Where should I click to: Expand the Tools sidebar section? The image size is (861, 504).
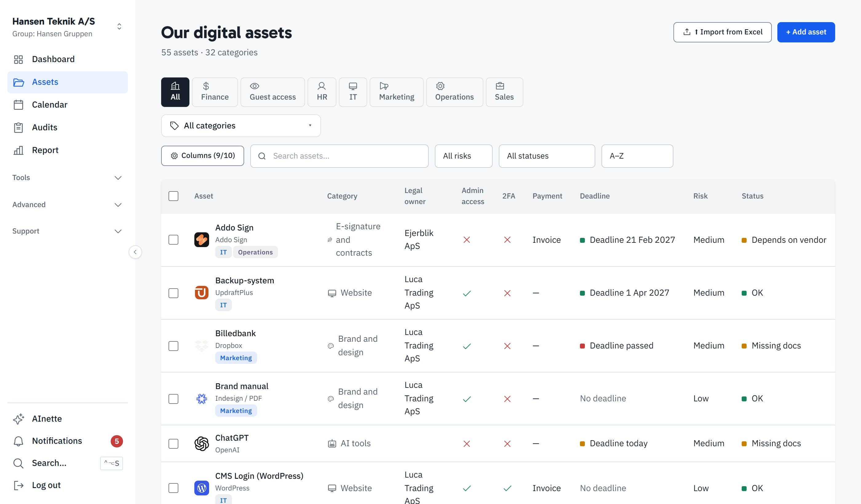[68, 178]
